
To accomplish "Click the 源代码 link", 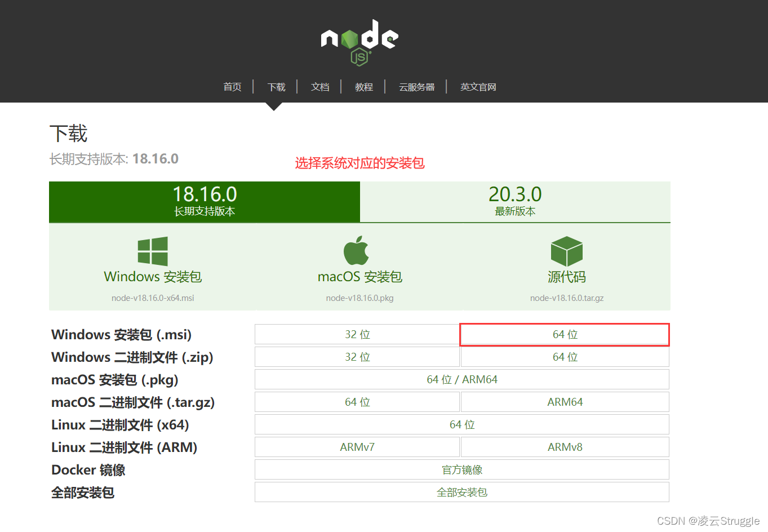I will 567,277.
